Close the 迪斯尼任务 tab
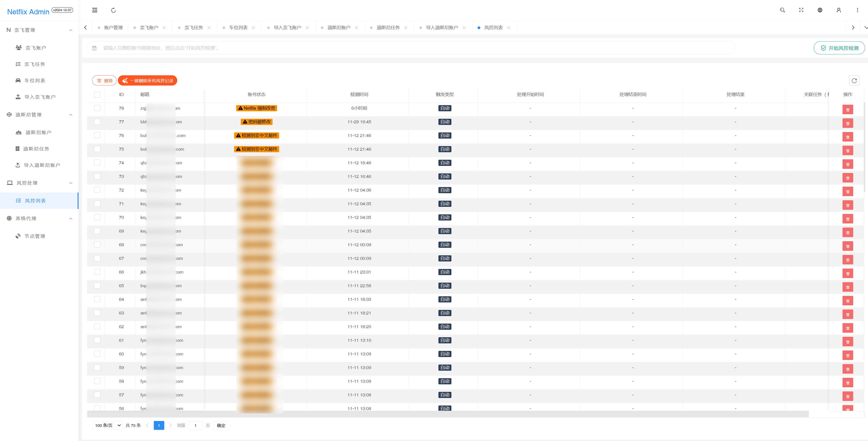The image size is (868, 441). click(406, 28)
